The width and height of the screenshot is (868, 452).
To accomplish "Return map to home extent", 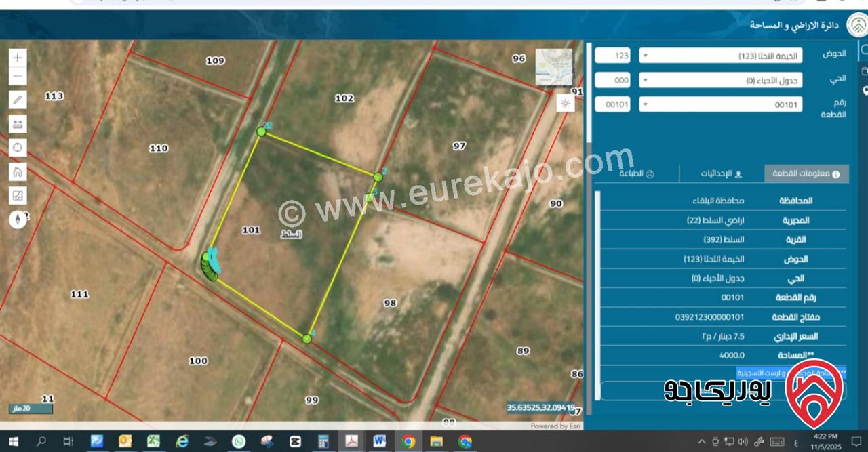I will coord(18,171).
